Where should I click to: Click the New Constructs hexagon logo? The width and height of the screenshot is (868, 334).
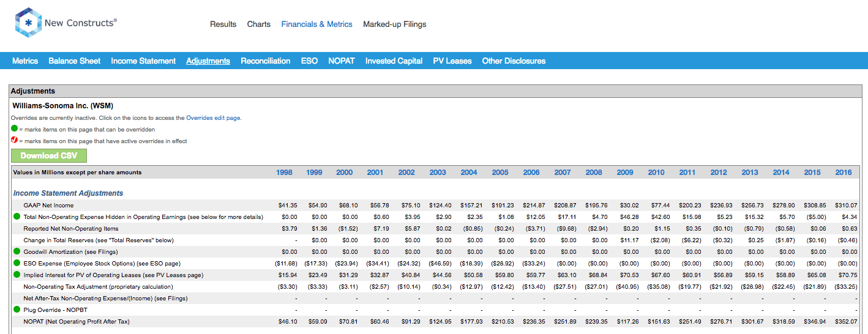click(x=27, y=23)
